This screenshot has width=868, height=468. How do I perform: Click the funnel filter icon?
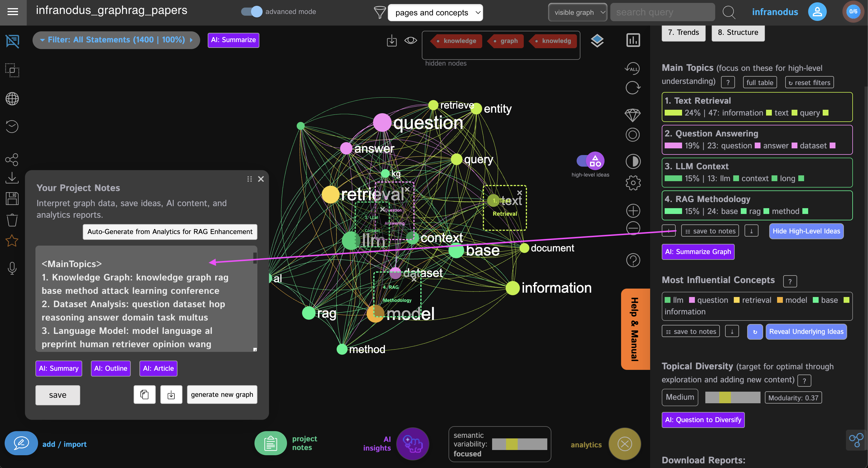380,12
